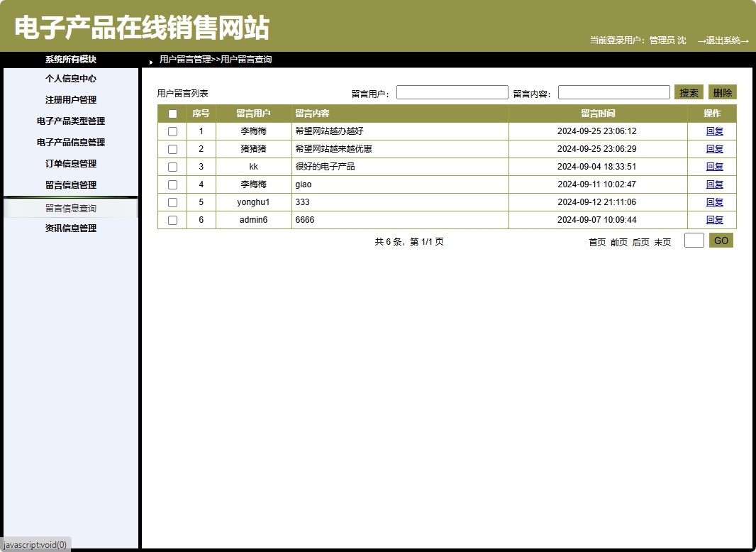Reply to 猪猪猪's message via 回复 link
Viewport: 756px width, 552px height.
[713, 149]
